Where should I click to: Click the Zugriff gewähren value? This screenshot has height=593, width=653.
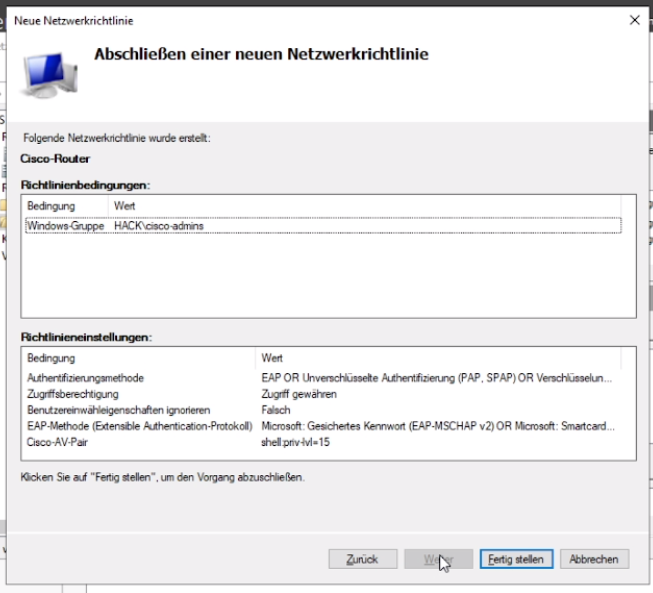299,394
